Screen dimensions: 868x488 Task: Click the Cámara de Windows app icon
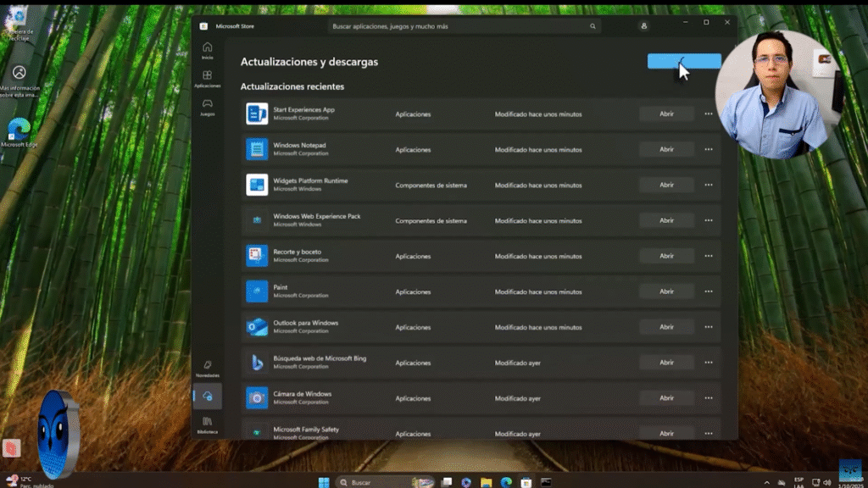[257, 397]
